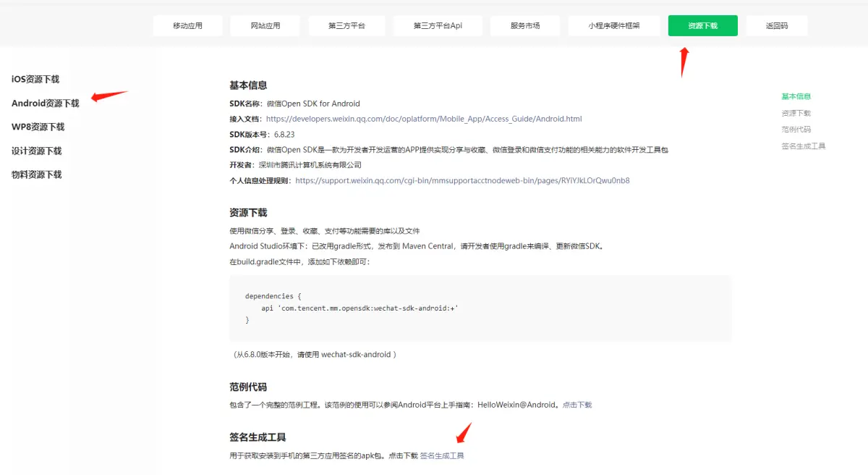Open 小程序硬件框架 tab
Screen dimensions: 868x475
pos(614,25)
